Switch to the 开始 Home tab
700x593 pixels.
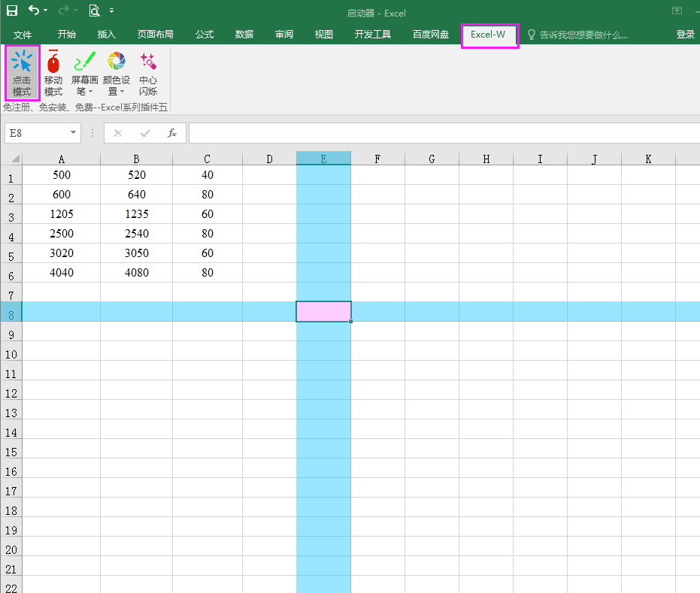(66, 35)
